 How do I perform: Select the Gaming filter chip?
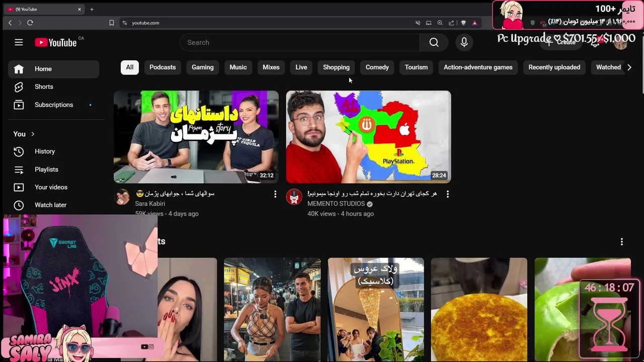tap(203, 67)
